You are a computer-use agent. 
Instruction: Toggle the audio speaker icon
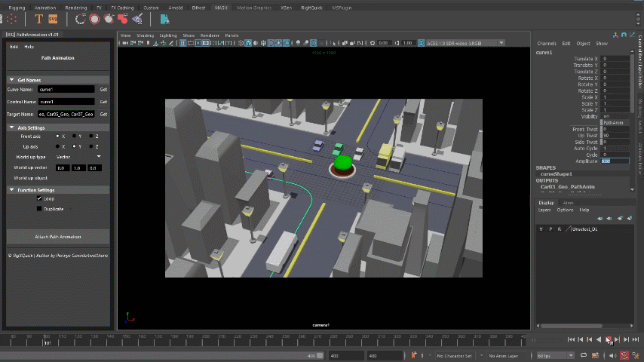(613, 355)
